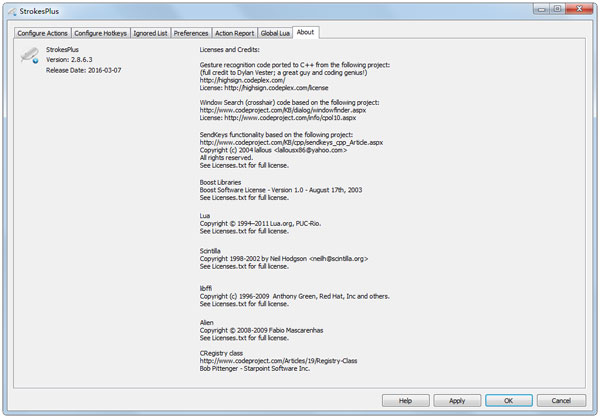Minimize the StrokesPlus window
Image resolution: width=600 pixels, height=418 pixels.
[x=541, y=9]
